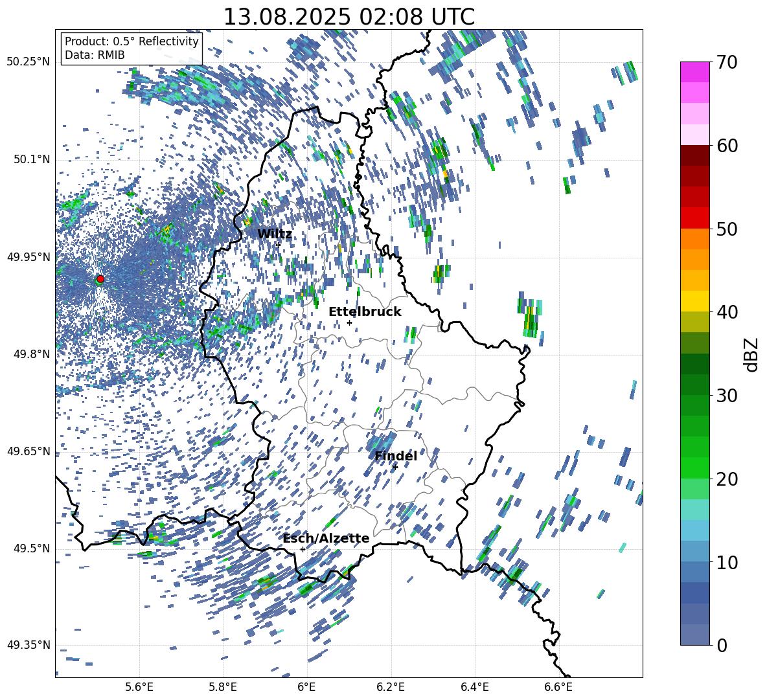Click the Findel city label
The image size is (767, 700).
396,456
